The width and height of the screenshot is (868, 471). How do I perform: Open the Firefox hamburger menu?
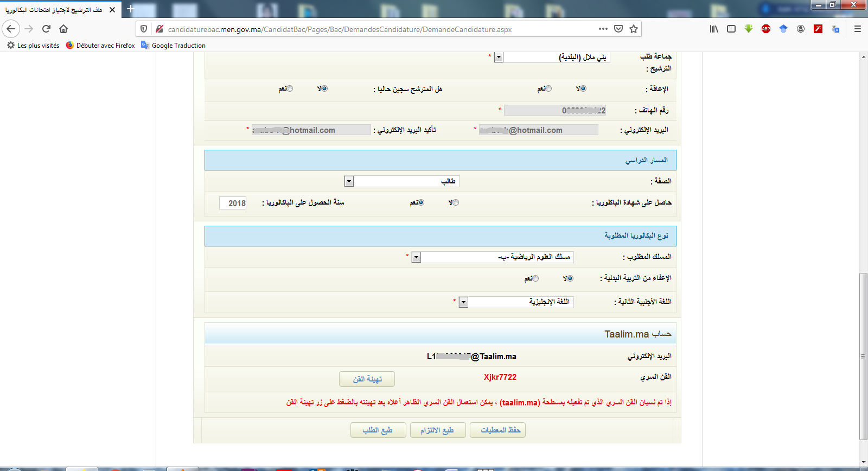pyautogui.click(x=858, y=29)
